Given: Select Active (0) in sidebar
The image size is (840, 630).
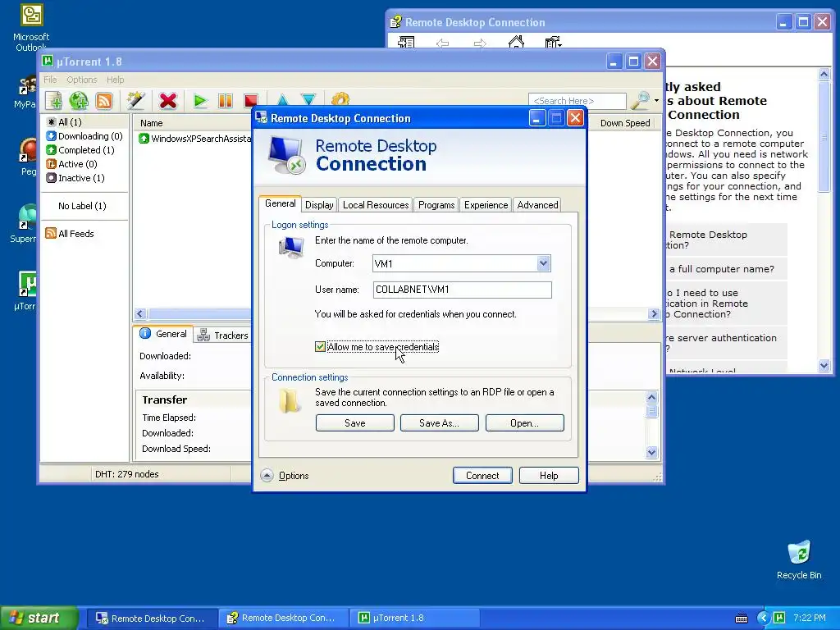Looking at the screenshot, I should [x=72, y=164].
